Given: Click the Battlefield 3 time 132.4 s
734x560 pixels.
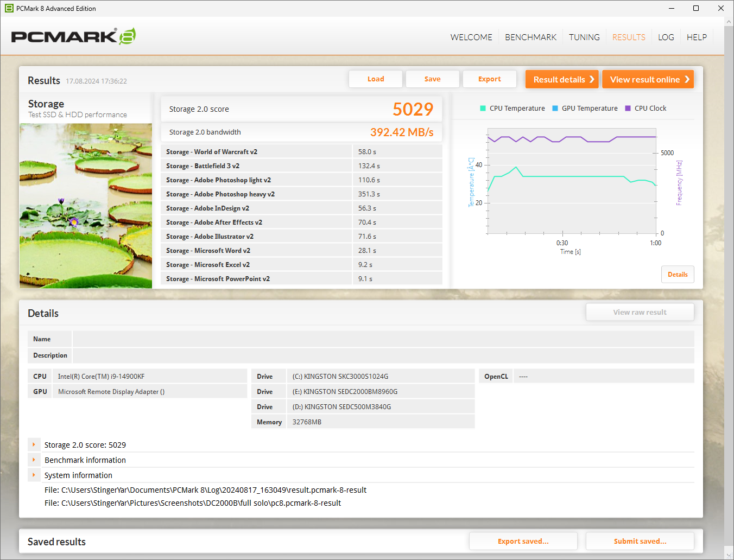Looking at the screenshot, I should click(x=369, y=166).
